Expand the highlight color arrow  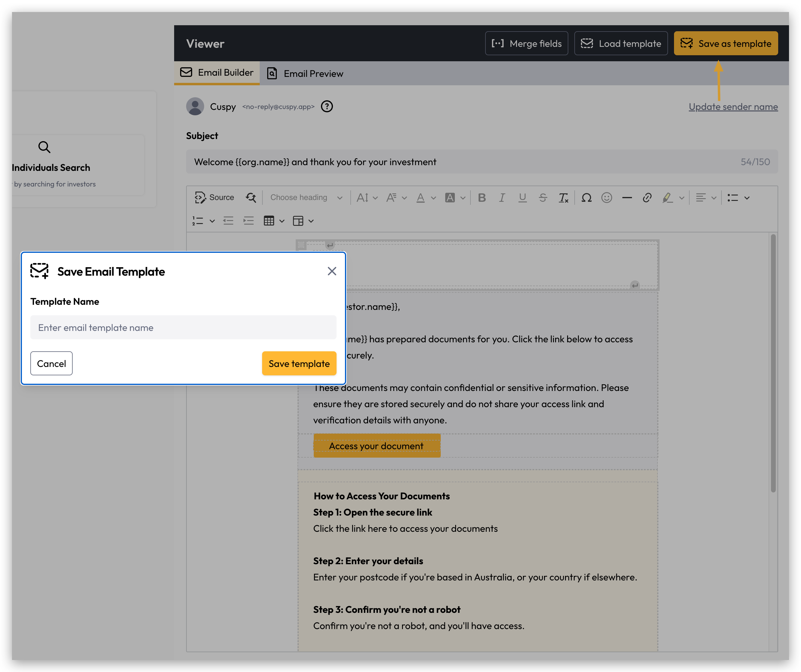tap(682, 198)
